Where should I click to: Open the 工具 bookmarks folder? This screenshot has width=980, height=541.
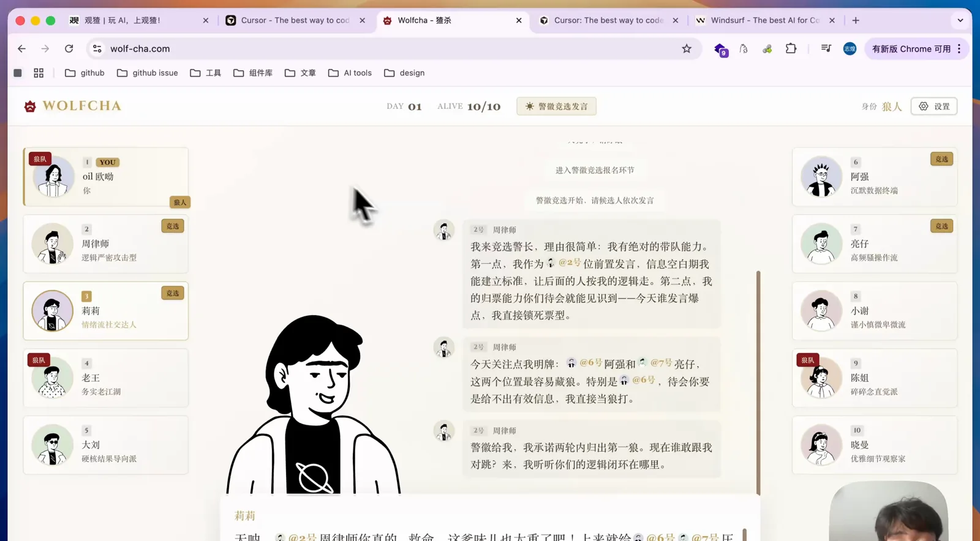205,73
